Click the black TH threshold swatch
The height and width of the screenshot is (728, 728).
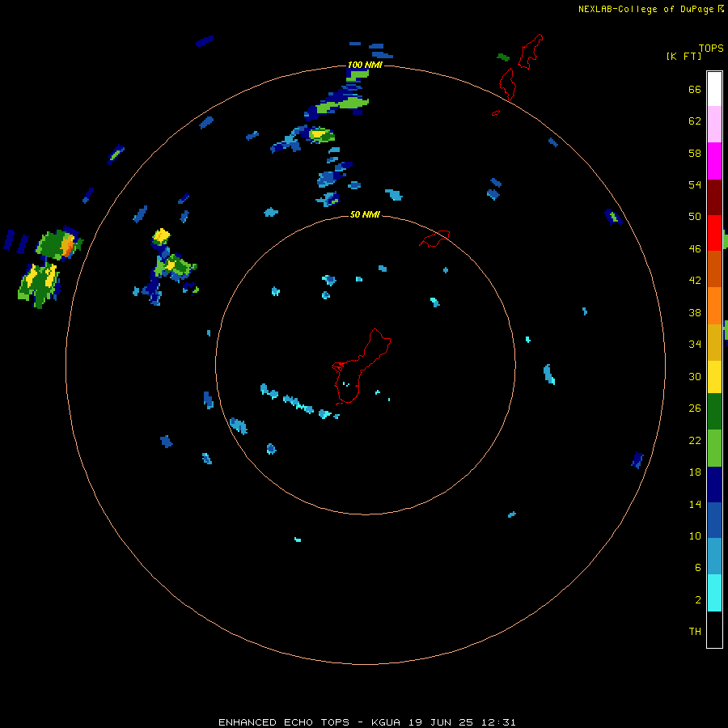pos(714,629)
